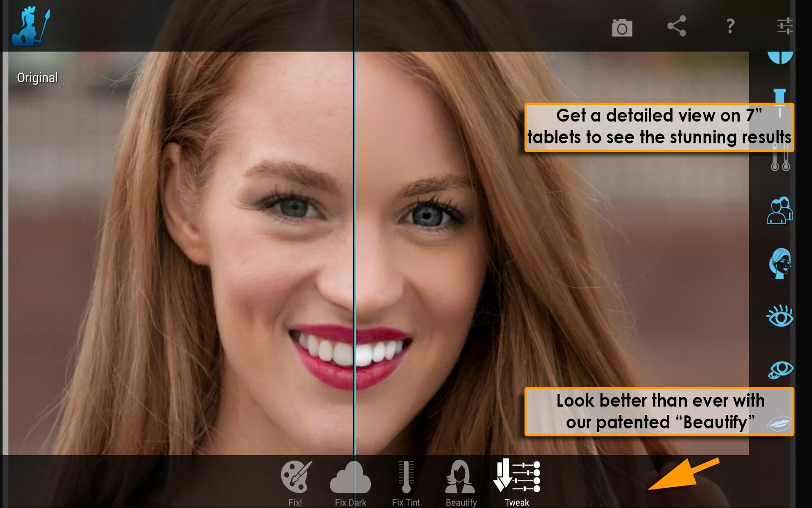
Task: Select the Fix Tint tool
Action: coord(406,480)
